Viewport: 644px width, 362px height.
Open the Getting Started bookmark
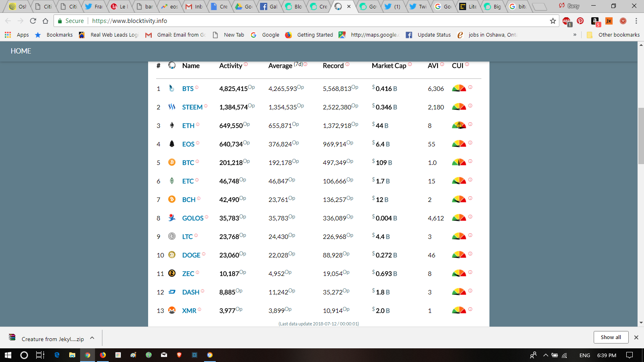309,35
